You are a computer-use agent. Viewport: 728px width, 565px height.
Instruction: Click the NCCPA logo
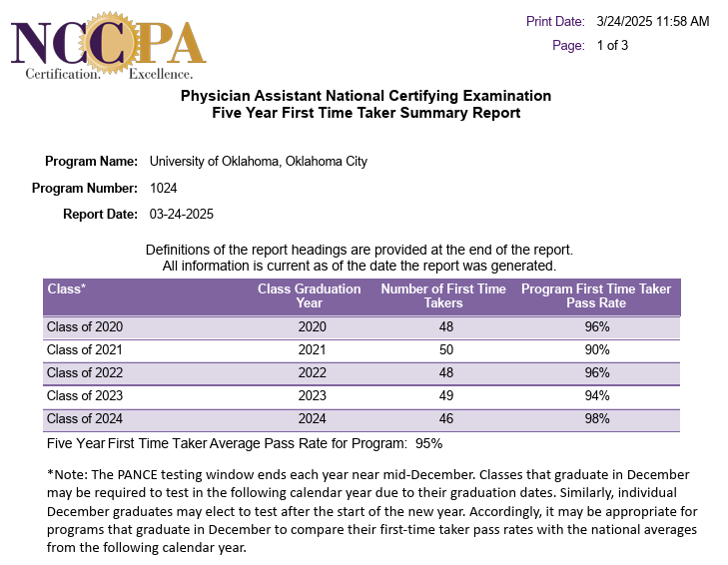tap(108, 45)
